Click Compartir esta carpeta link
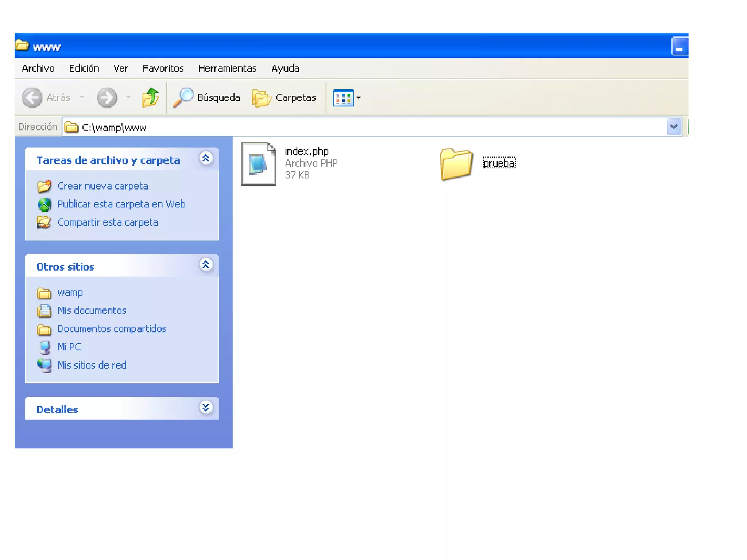This screenshot has height=560, width=747. click(108, 222)
